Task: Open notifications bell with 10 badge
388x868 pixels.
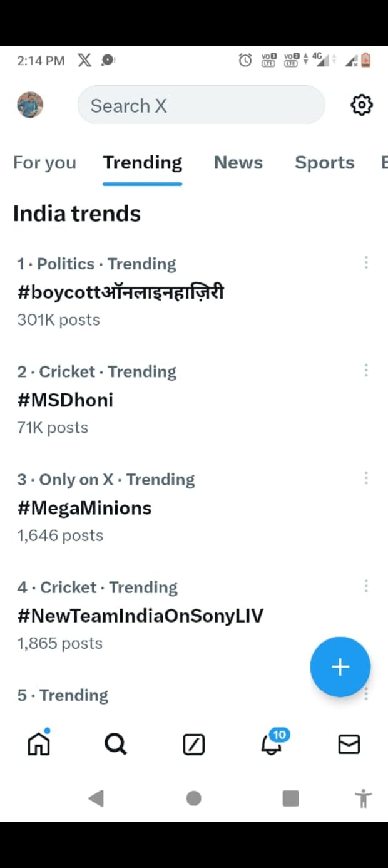Action: click(272, 743)
